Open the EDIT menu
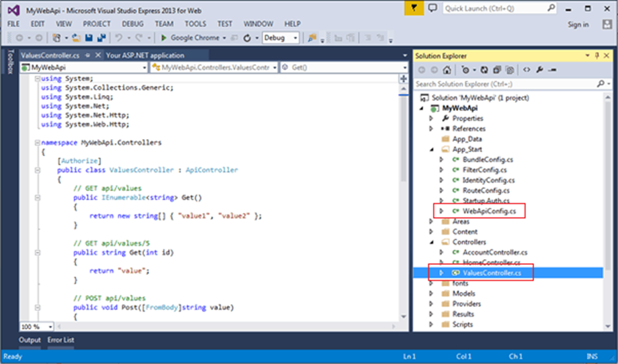This screenshot has height=364, width=618. 37,24
